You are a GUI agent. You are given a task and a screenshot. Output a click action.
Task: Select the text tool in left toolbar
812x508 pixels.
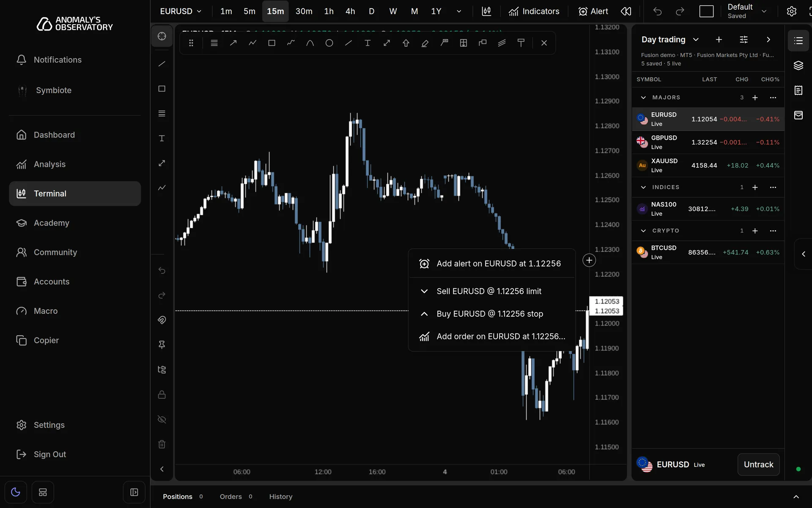(x=162, y=138)
